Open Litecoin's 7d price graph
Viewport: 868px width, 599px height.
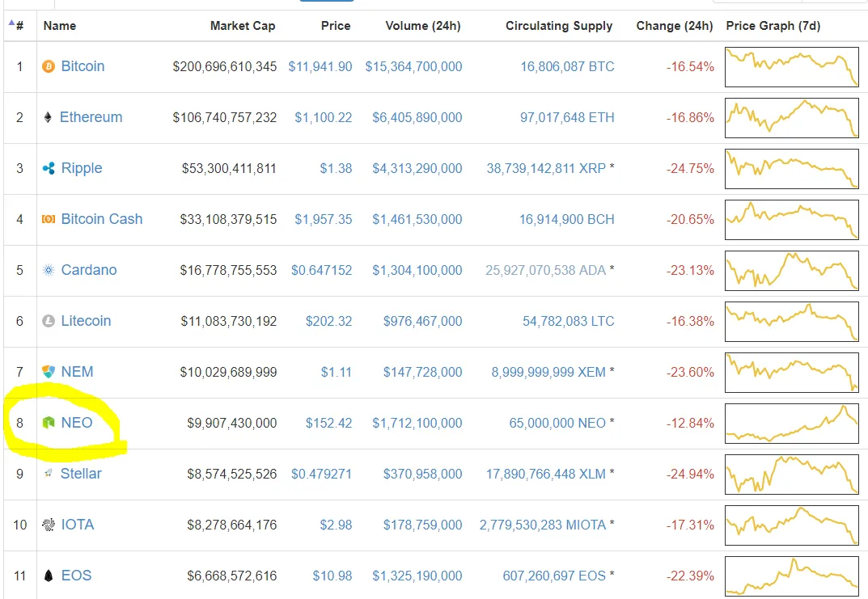[792, 322]
